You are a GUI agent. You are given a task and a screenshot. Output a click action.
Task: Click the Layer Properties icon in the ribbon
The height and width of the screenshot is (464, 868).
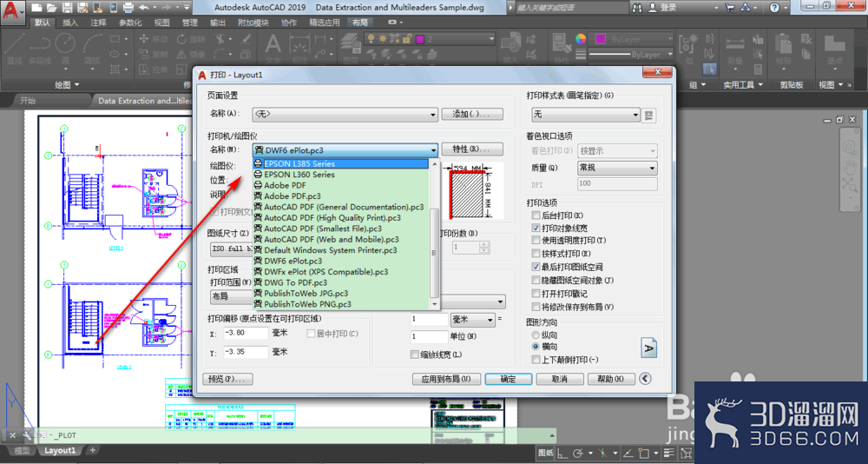350,49
